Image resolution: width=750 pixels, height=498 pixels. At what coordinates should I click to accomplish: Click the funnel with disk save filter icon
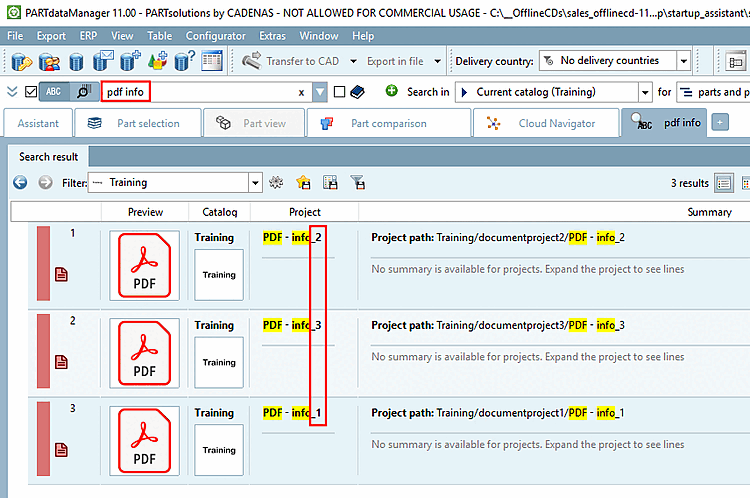358,182
